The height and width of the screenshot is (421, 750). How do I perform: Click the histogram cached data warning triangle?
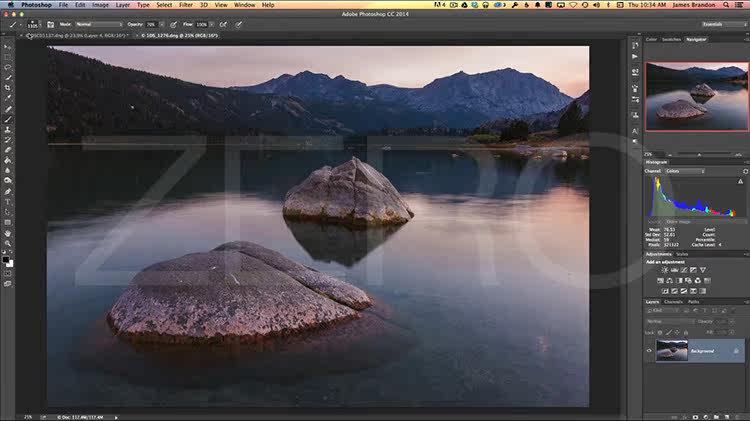740,182
